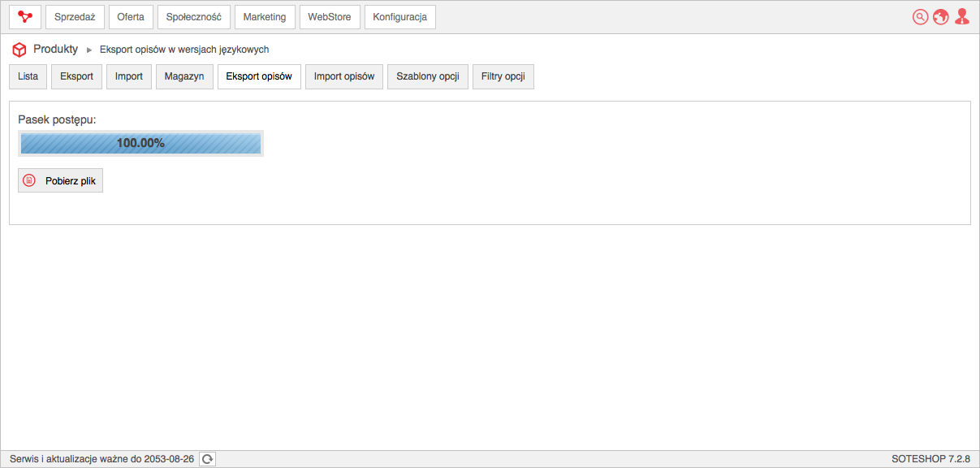Viewport: 980px width, 468px height.
Task: Click the 100.00% progress bar
Action: (x=141, y=143)
